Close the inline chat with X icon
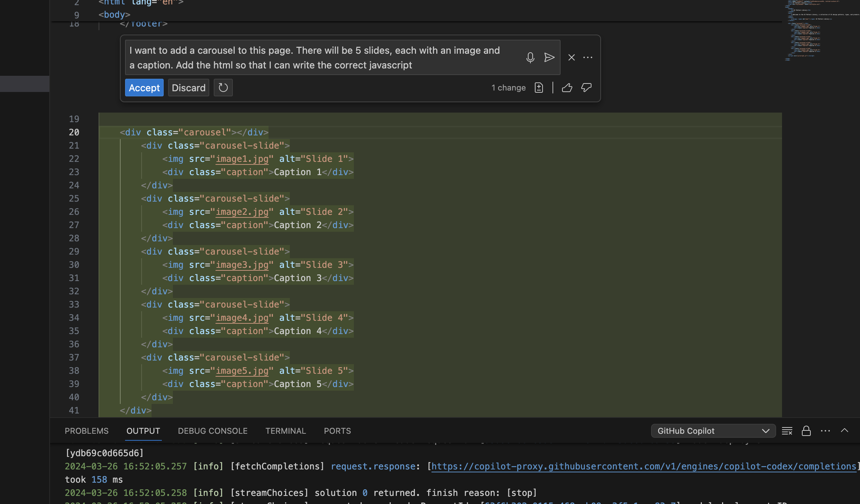 [x=571, y=58]
